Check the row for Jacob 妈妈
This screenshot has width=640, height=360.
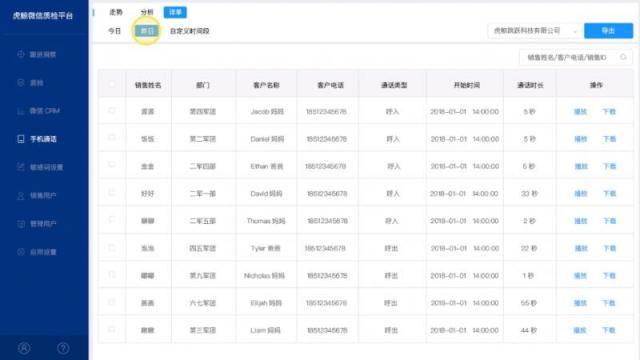pos(112,111)
